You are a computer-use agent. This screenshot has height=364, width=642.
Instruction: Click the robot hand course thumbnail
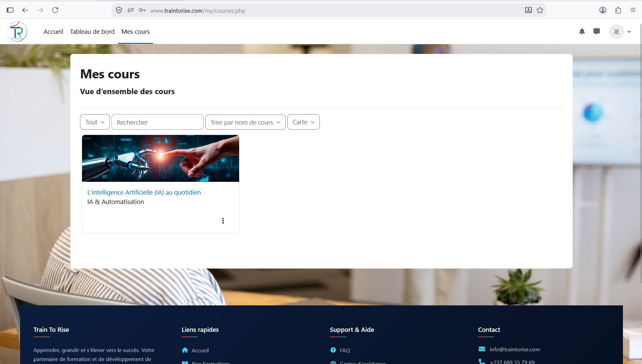[160, 158]
